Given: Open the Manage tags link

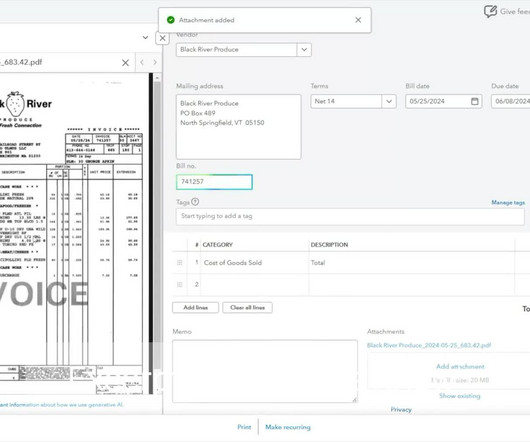Looking at the screenshot, I should [508, 202].
